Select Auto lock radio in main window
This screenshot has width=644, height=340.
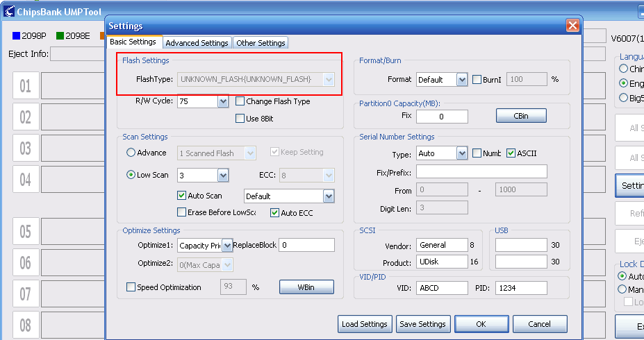[622, 276]
